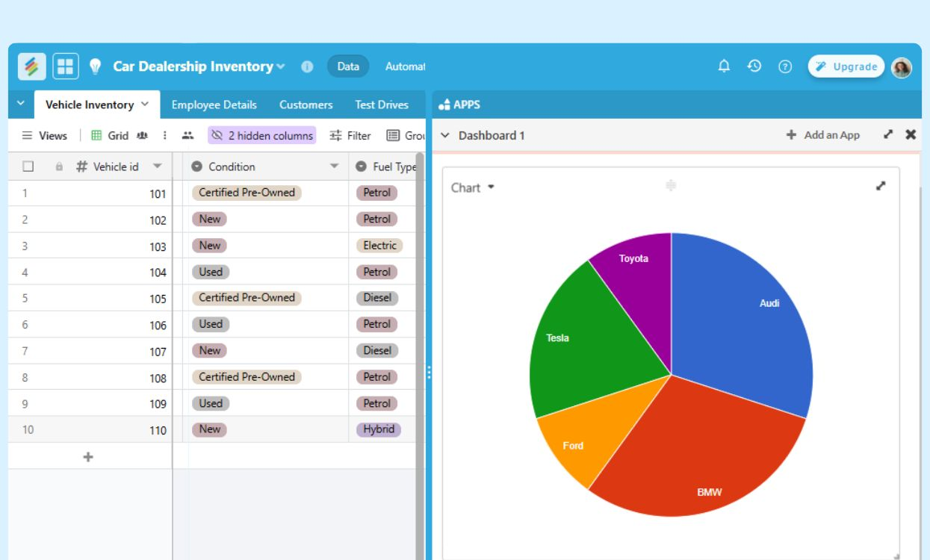Open the Vehicle id column dropdown

[x=157, y=167]
